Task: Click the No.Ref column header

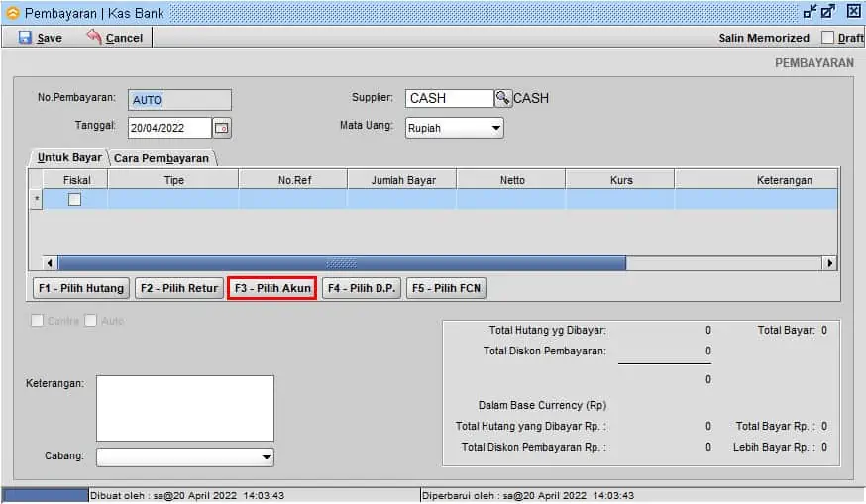Action: [x=294, y=180]
